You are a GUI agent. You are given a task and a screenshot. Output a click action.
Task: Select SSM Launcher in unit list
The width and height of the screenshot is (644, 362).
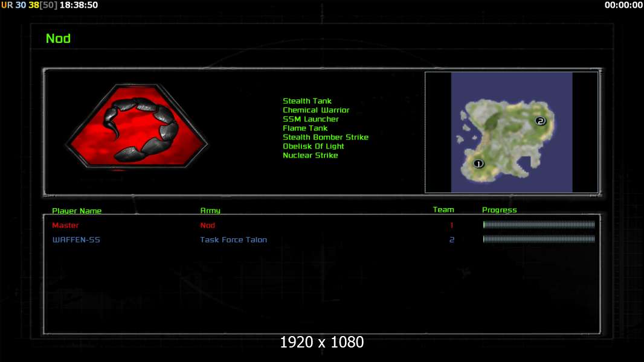coord(311,119)
